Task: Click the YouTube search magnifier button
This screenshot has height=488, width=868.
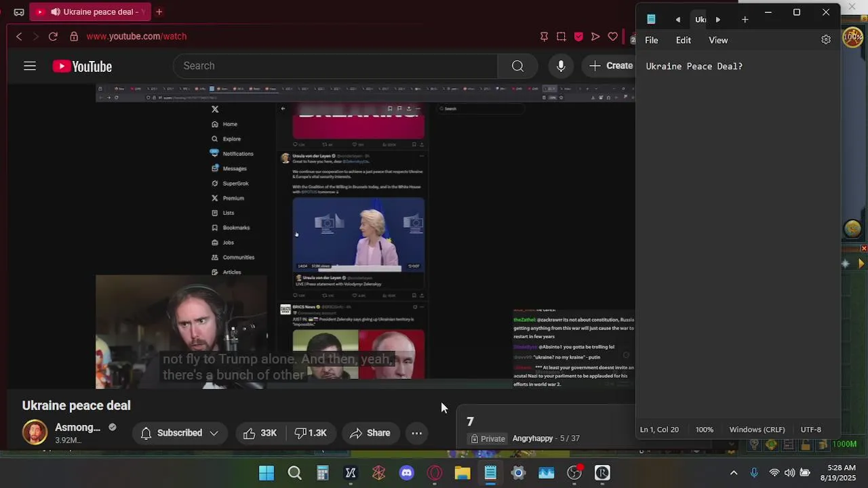Action: (517, 66)
